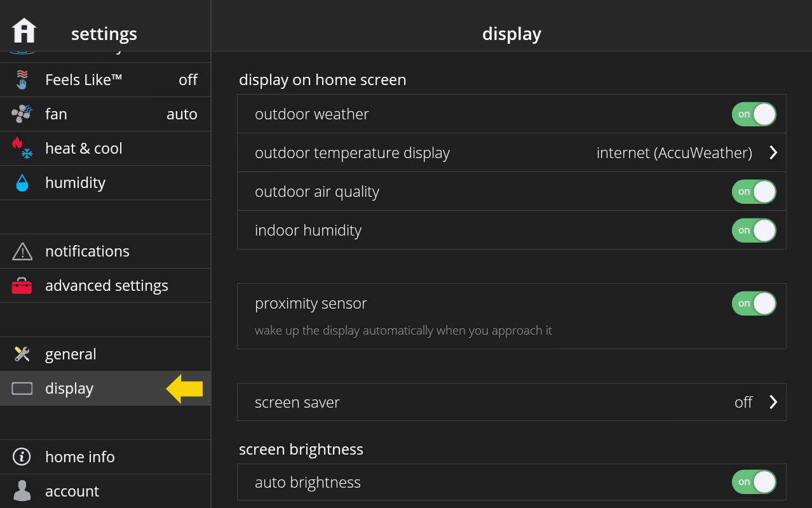Disable outdoor air quality toggle

pyautogui.click(x=754, y=192)
